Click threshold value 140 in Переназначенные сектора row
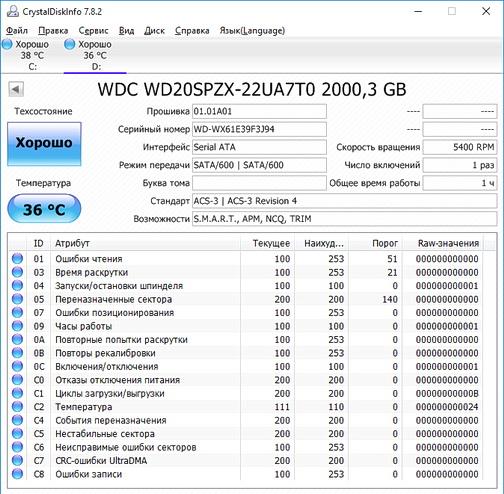Viewport: 504px width, 494px height. 390,299
